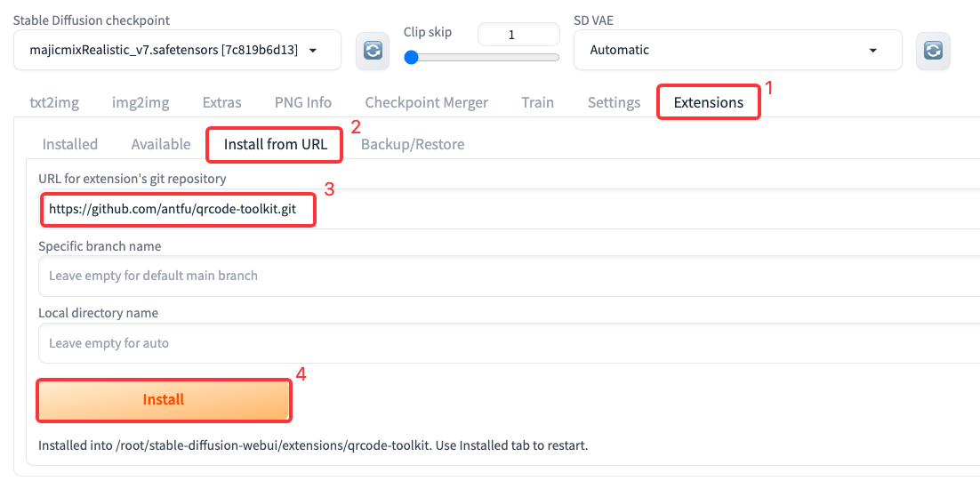Refresh the Stable Diffusion checkpoint list
Image resolution: width=980 pixels, height=481 pixels.
[x=373, y=51]
